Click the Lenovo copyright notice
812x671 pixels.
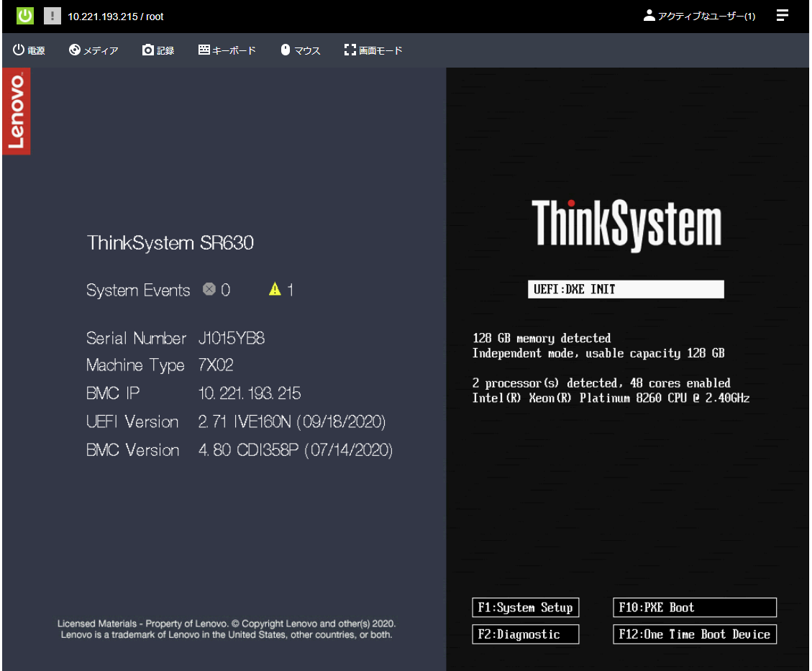point(227,629)
